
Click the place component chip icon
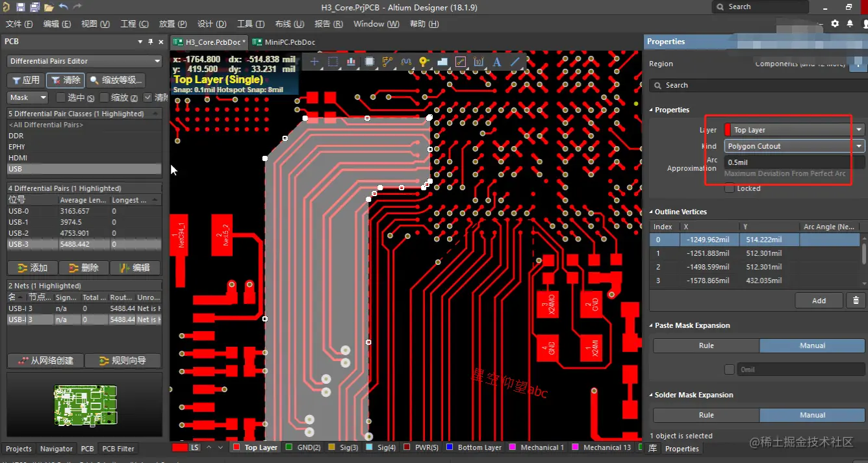point(369,62)
